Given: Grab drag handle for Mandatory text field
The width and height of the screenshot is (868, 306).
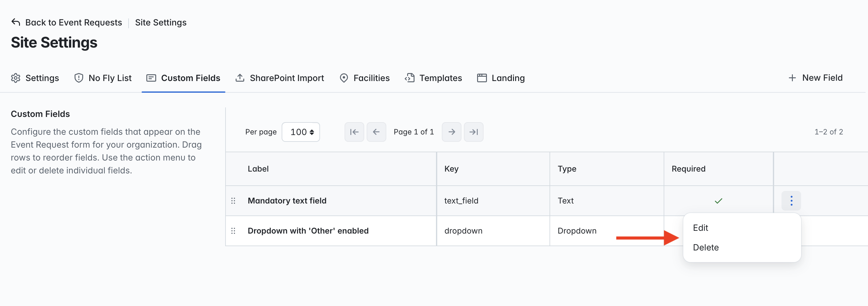Looking at the screenshot, I should tap(233, 201).
